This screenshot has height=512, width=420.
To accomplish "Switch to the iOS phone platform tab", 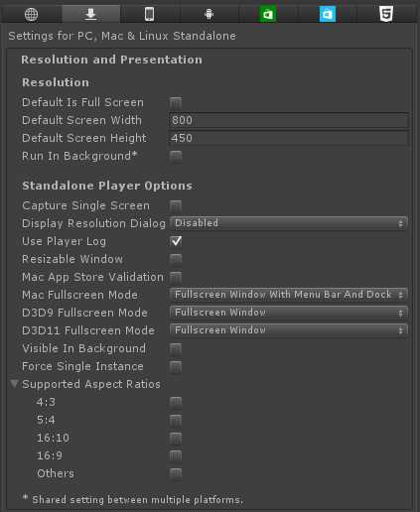I will (x=149, y=14).
